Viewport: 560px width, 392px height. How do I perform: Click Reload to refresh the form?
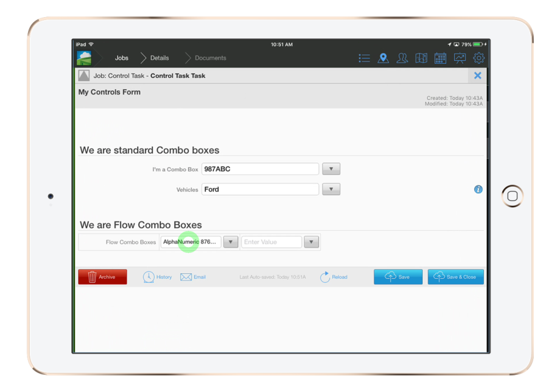334,277
